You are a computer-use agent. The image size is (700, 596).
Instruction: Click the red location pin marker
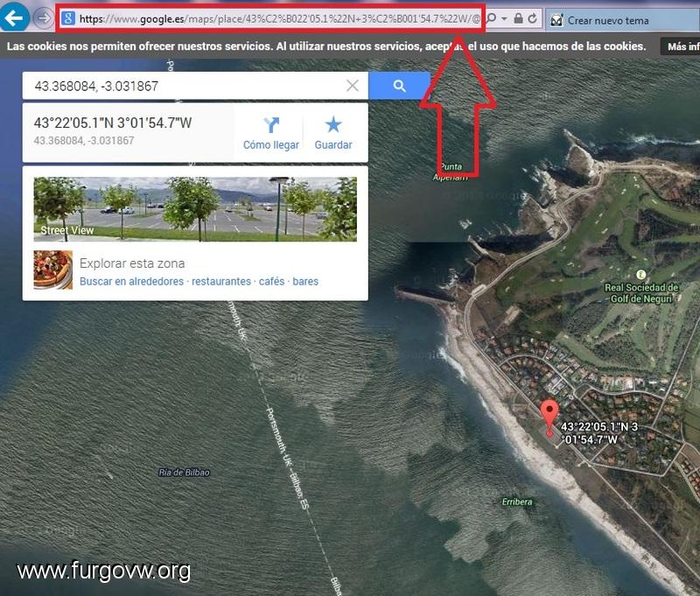pos(549,416)
